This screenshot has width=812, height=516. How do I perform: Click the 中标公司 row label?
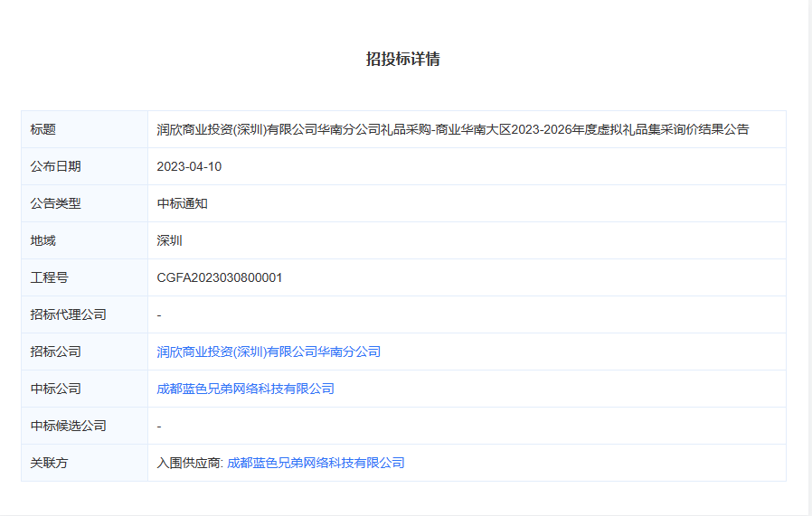tap(55, 389)
